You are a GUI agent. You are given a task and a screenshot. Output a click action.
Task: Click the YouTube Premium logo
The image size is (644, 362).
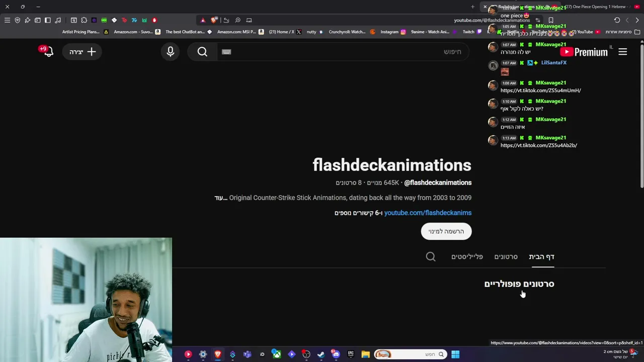click(x=584, y=52)
